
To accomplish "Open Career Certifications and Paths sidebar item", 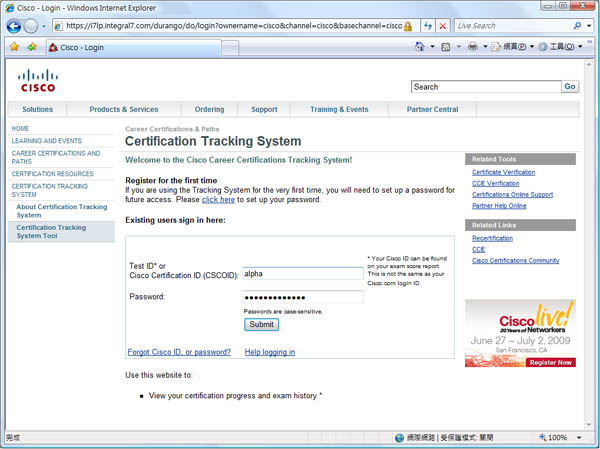I will pos(56,158).
